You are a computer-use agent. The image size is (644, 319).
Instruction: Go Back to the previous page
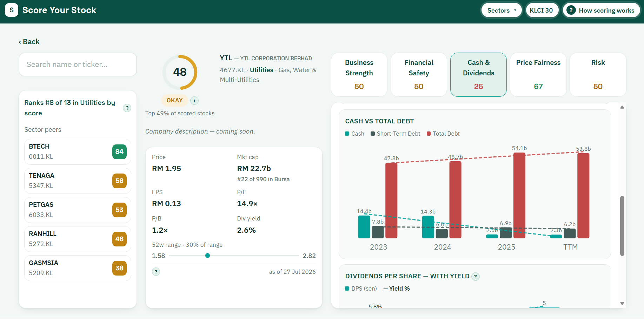[29, 42]
